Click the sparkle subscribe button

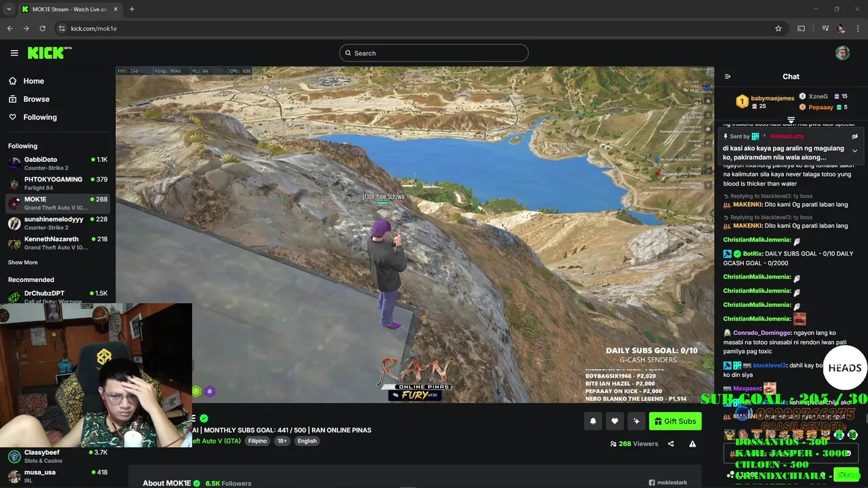(x=636, y=421)
